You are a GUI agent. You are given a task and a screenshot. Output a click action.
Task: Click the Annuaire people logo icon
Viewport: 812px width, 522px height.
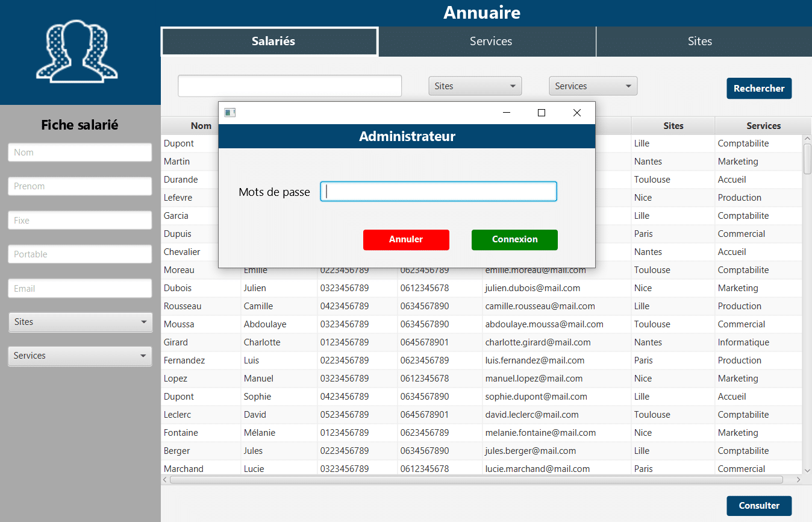tap(77, 52)
